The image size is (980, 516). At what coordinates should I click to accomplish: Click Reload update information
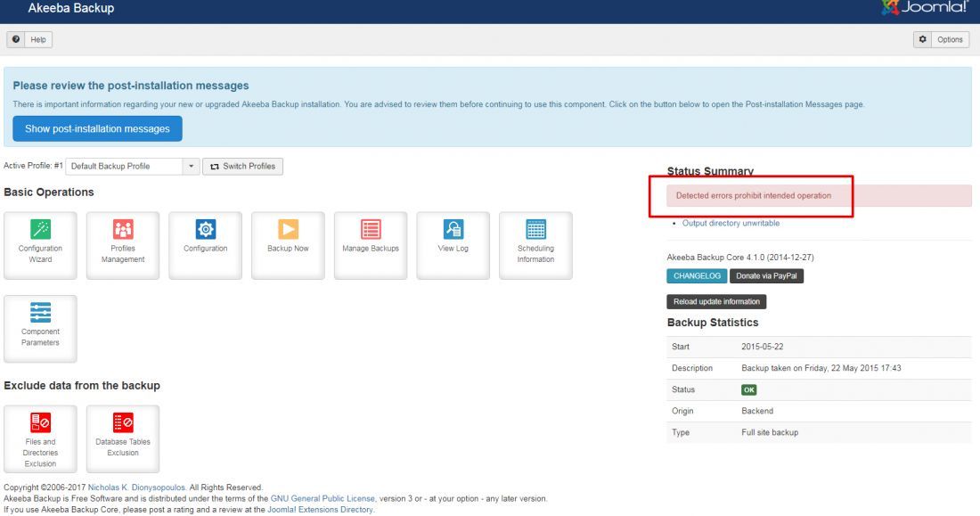pyautogui.click(x=716, y=301)
